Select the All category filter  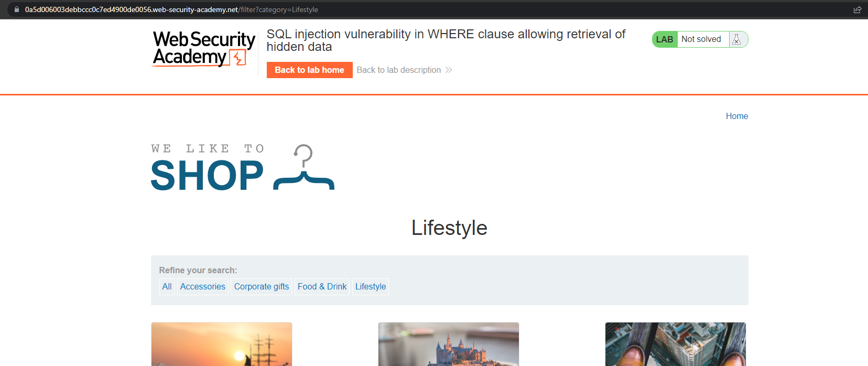coord(167,286)
